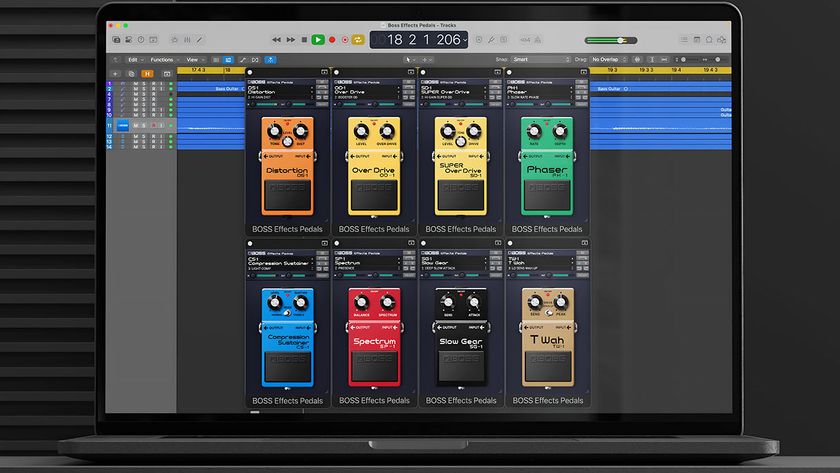840x473 pixels.
Task: Click the add track plus button
Action: tap(115, 73)
